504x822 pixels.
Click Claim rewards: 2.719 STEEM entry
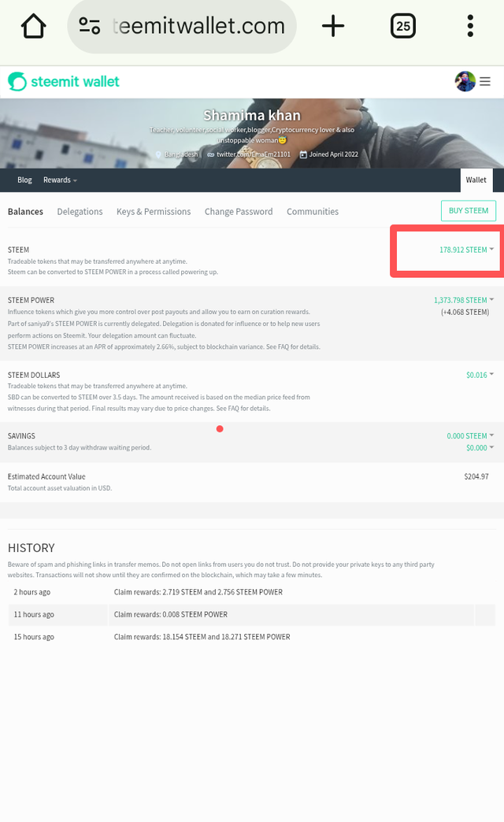[198, 592]
